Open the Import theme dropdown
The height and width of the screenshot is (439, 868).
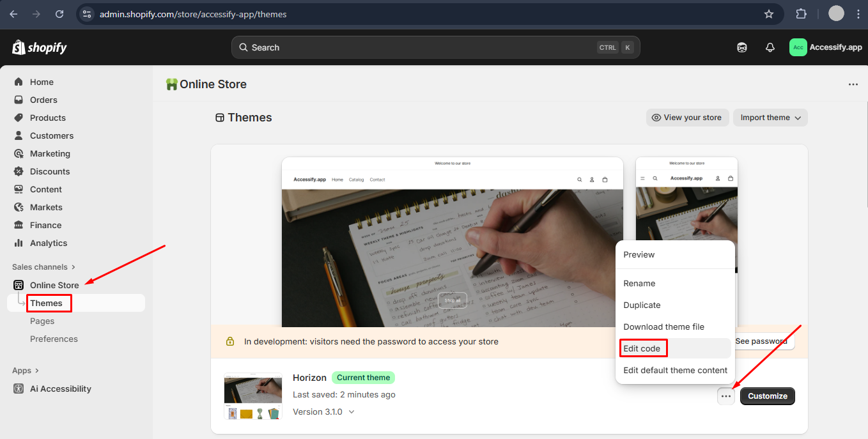pos(770,118)
